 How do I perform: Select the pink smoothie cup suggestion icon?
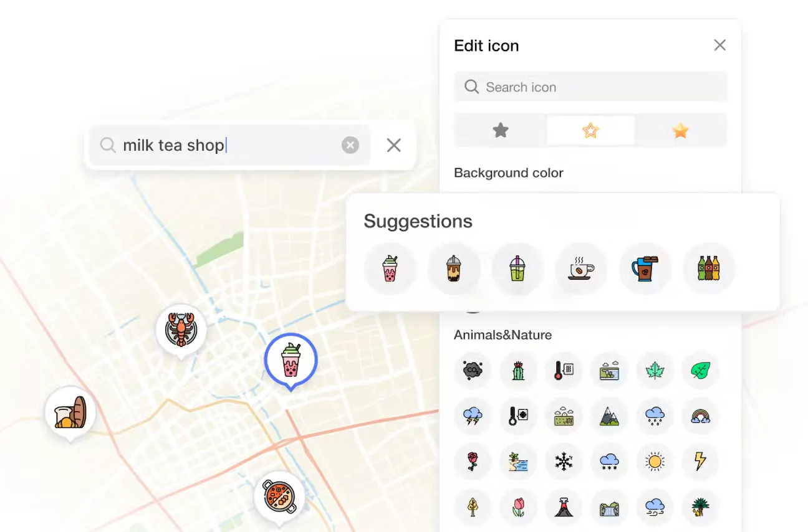pos(390,269)
